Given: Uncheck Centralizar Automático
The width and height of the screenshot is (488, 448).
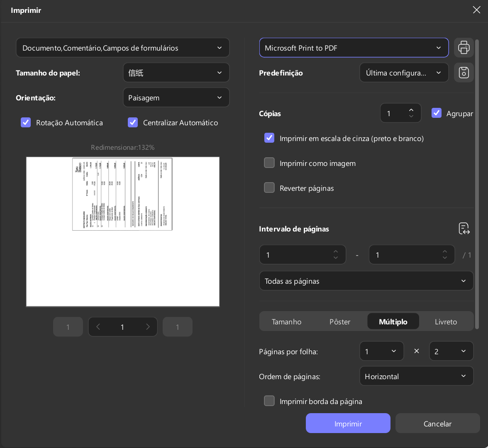Looking at the screenshot, I should coord(133,123).
